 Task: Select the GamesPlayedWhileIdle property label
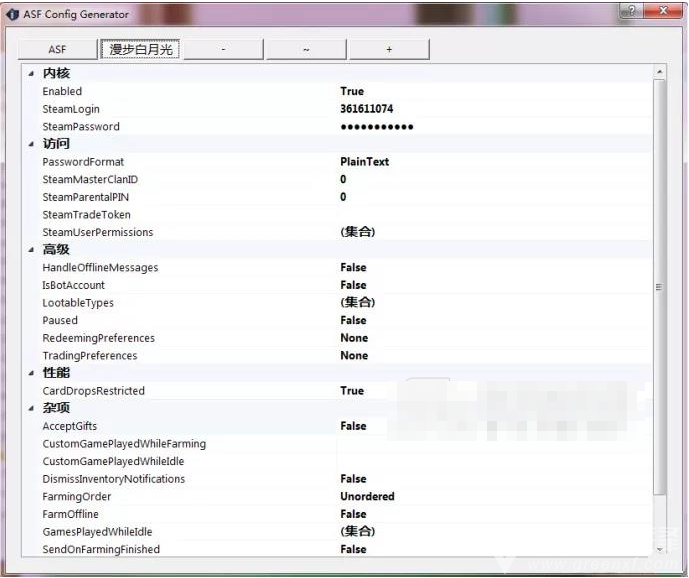pyautogui.click(x=97, y=531)
